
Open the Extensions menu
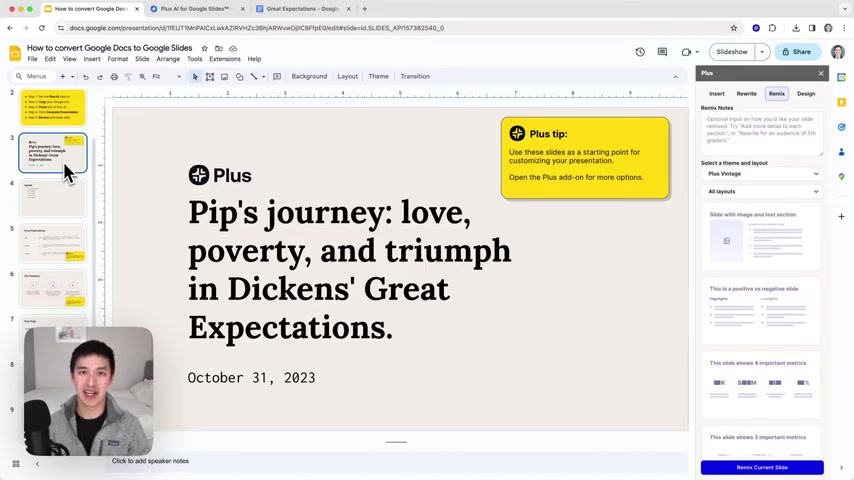click(224, 59)
